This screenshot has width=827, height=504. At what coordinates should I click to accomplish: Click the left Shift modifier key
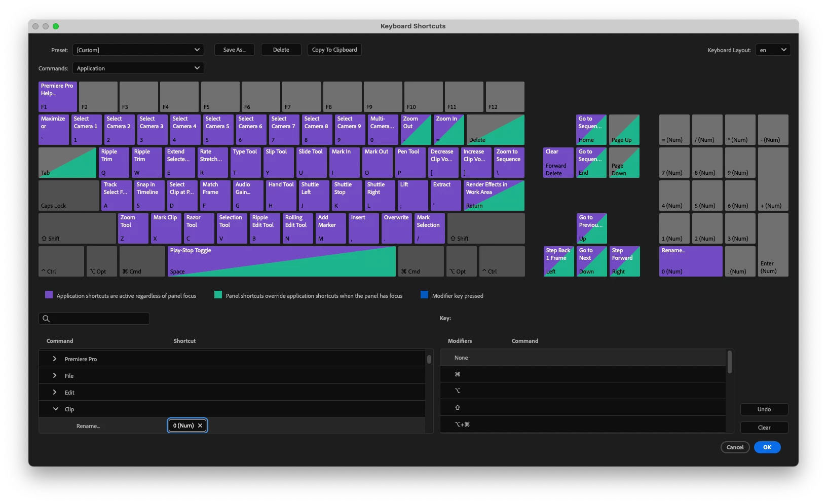pos(77,228)
